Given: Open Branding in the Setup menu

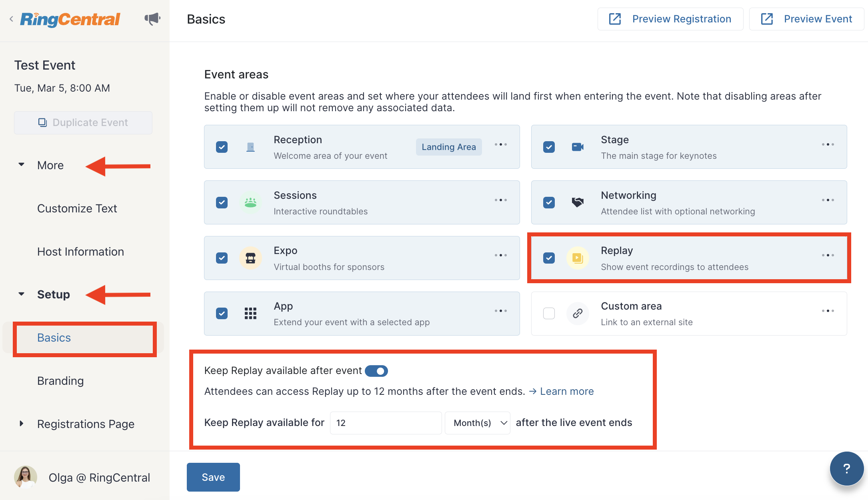Looking at the screenshot, I should 60,381.
